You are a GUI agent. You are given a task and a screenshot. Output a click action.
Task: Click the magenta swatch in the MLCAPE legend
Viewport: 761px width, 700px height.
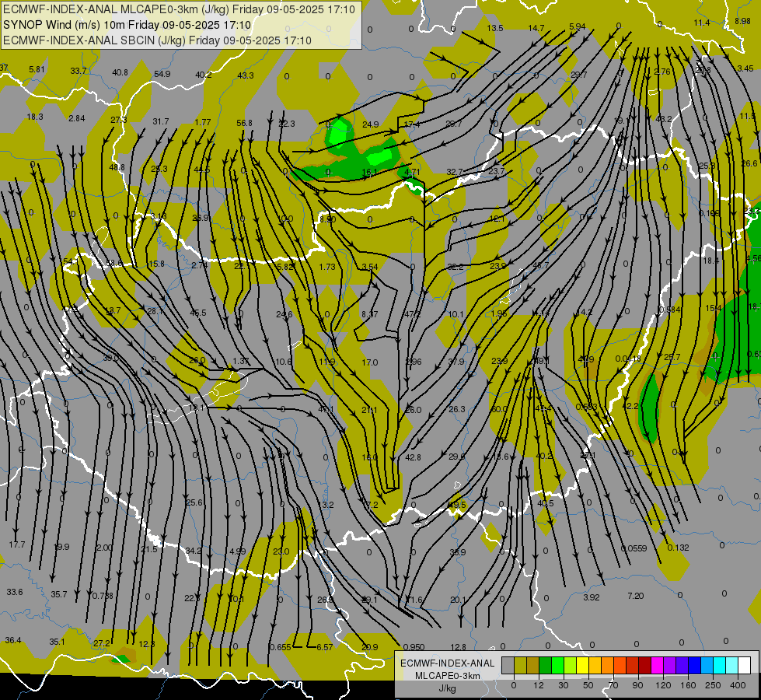657,665
